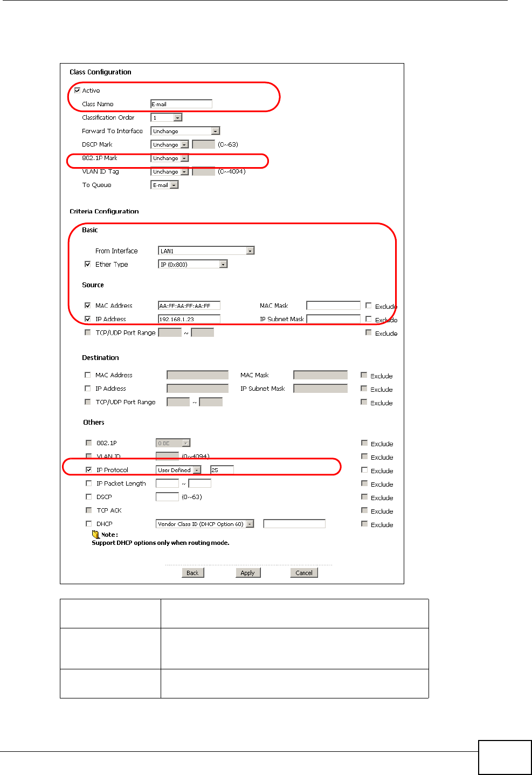This screenshot has height=775, width=532.
Task: Toggle Source TCP/UDP Port Range checkbox
Action: pos(88,333)
